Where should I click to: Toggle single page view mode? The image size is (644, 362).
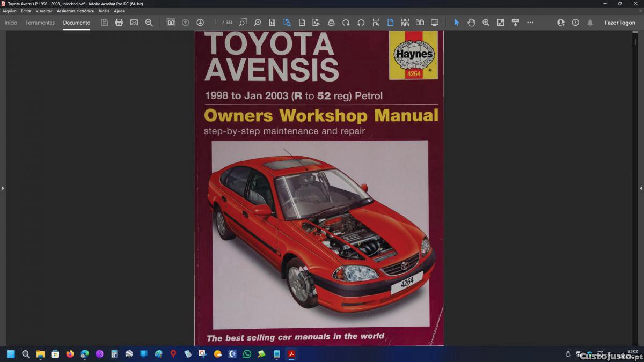390,23
